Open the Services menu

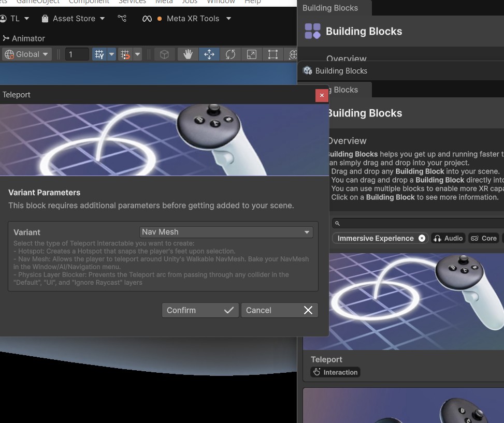tap(132, 2)
